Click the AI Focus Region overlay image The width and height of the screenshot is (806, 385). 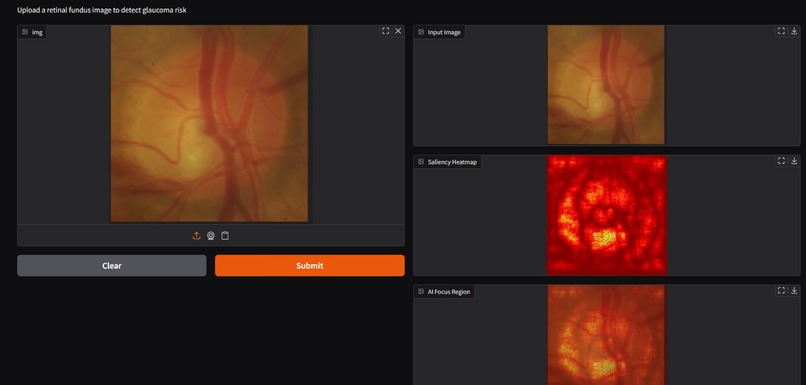tap(606, 335)
